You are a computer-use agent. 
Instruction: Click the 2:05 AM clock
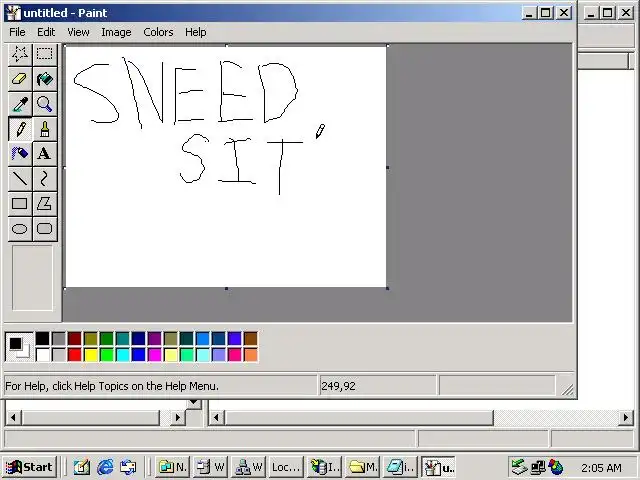coord(601,468)
